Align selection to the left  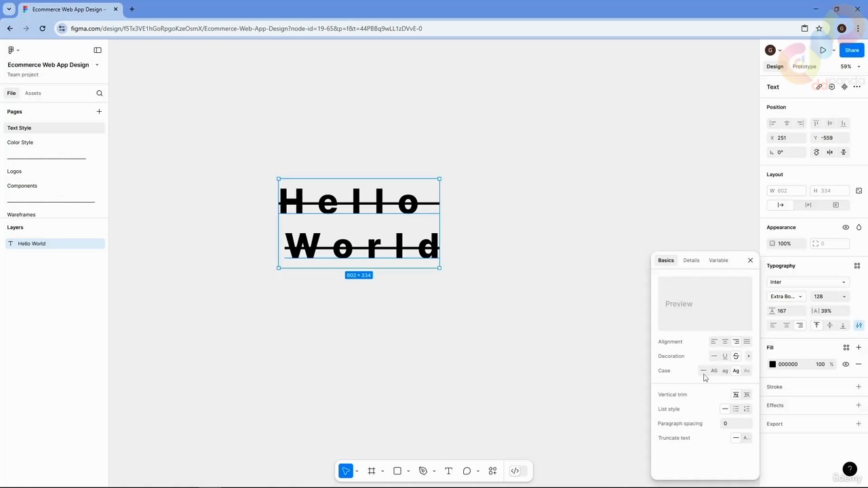point(772,123)
